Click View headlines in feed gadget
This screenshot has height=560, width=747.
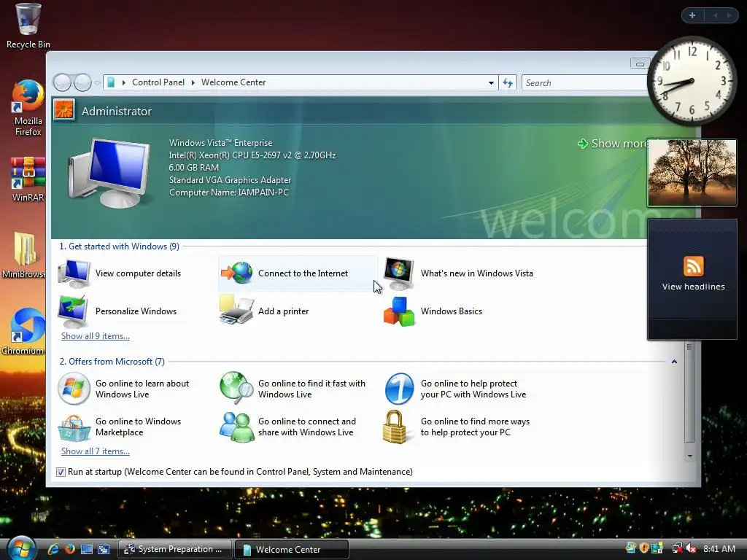point(693,287)
